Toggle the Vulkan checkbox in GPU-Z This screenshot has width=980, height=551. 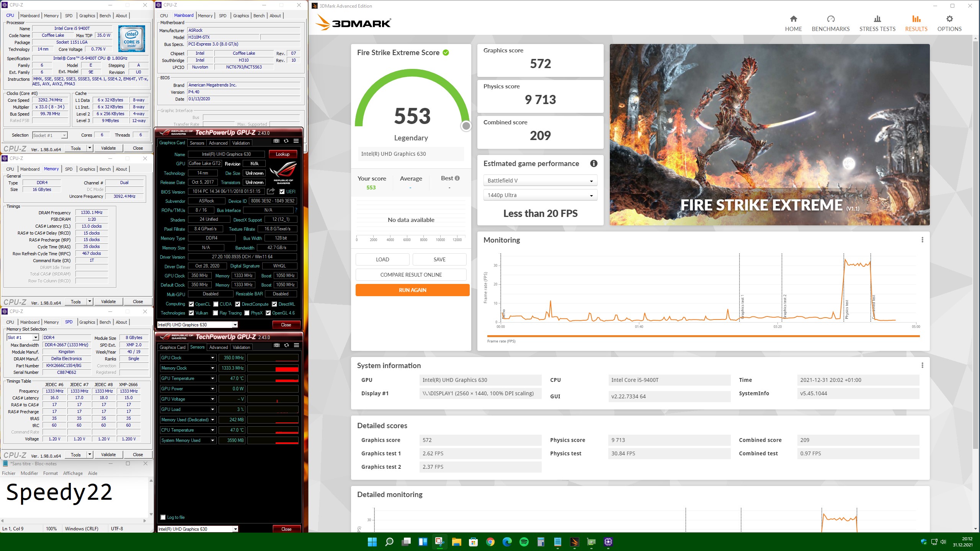point(191,313)
